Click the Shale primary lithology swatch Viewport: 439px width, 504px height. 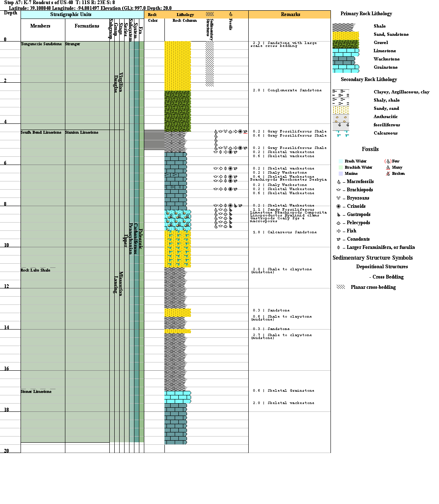(x=343, y=27)
